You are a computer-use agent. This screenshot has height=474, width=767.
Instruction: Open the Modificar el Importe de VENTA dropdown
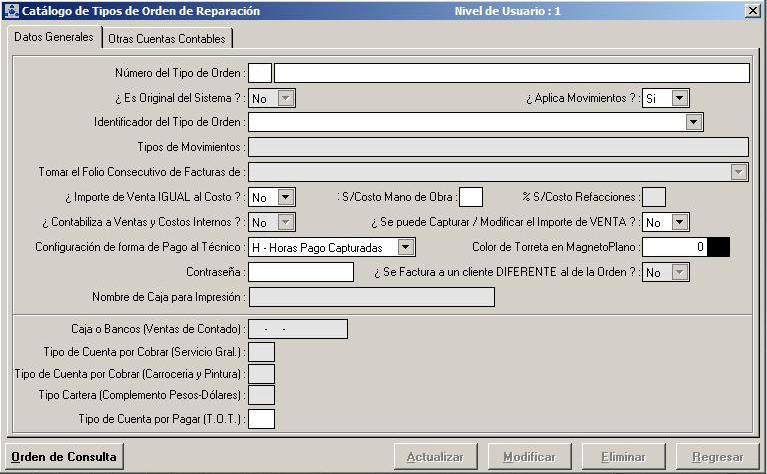[680, 222]
